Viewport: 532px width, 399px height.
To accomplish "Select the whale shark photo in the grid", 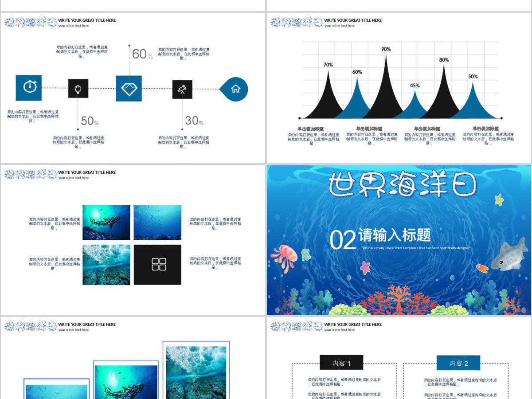I will pyautogui.click(x=106, y=223).
